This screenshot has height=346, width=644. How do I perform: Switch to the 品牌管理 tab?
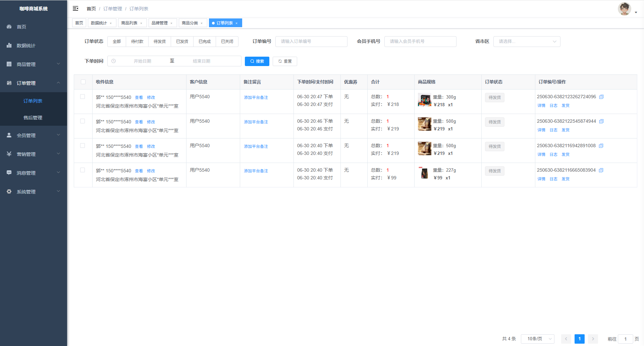(160, 23)
